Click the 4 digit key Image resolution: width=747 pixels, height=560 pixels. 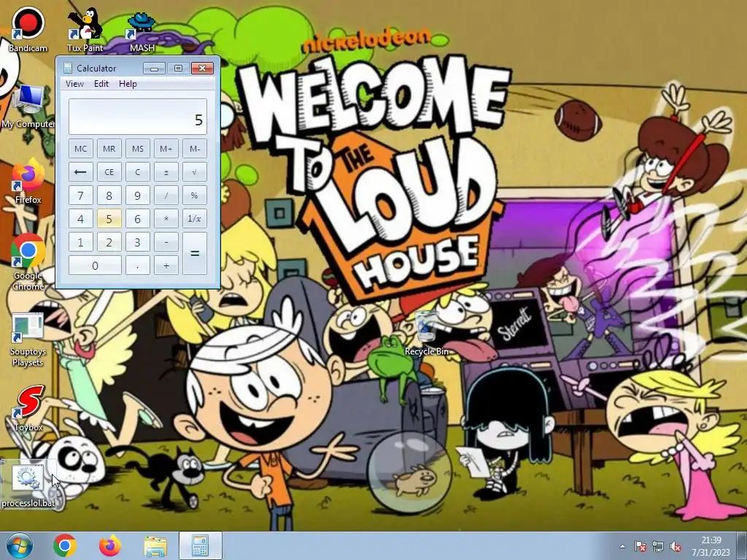[80, 219]
